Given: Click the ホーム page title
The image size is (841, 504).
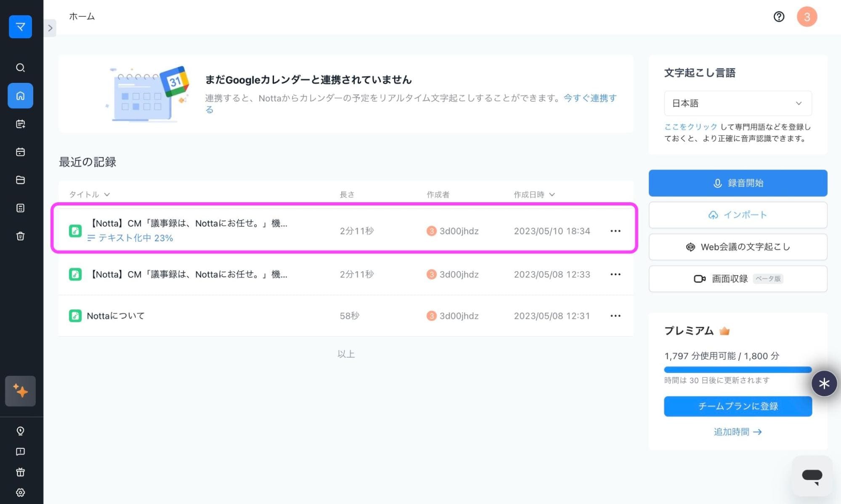Looking at the screenshot, I should tap(82, 16).
